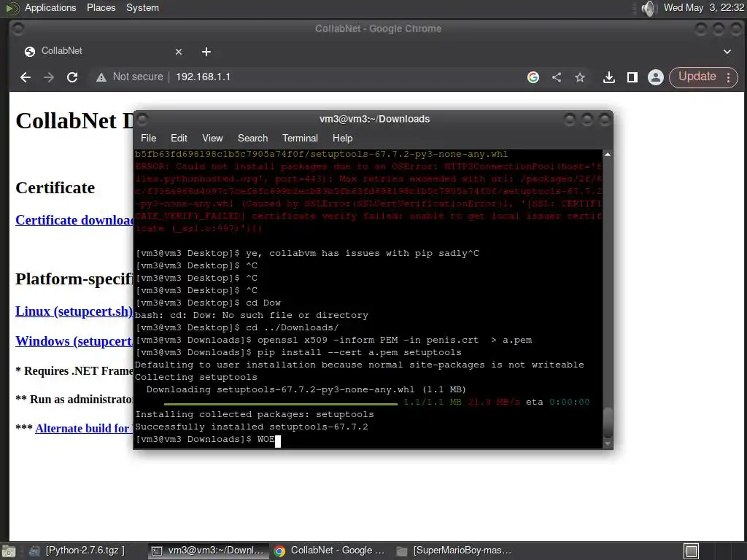The image size is (747, 560).
Task: Click the Google icon in address bar
Action: pyautogui.click(x=533, y=77)
